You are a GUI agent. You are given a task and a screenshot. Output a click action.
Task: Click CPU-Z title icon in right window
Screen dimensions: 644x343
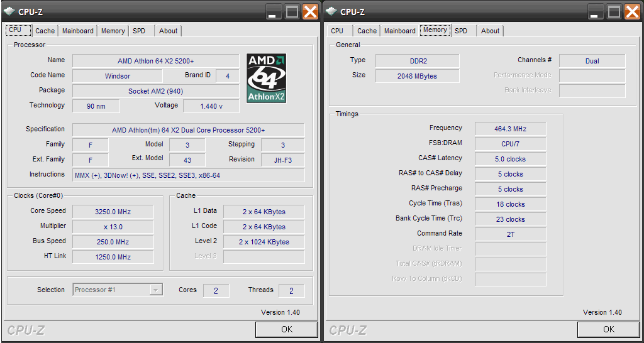tap(331, 11)
